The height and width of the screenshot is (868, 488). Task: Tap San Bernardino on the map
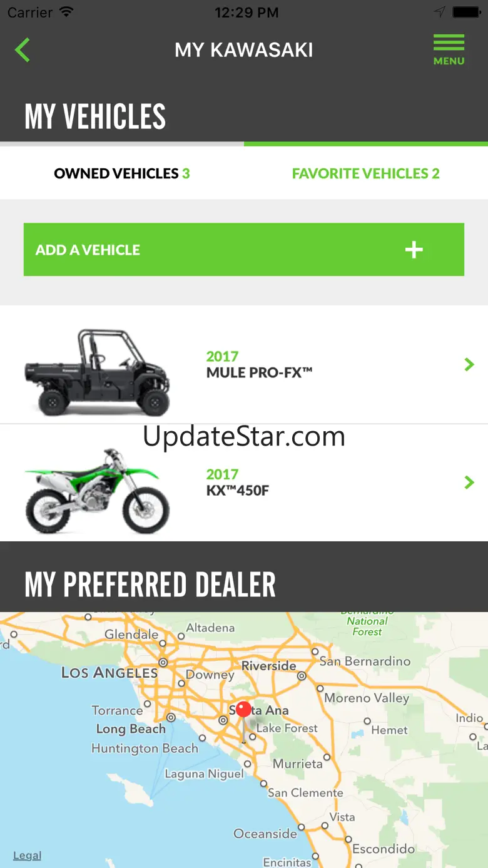[365, 661]
